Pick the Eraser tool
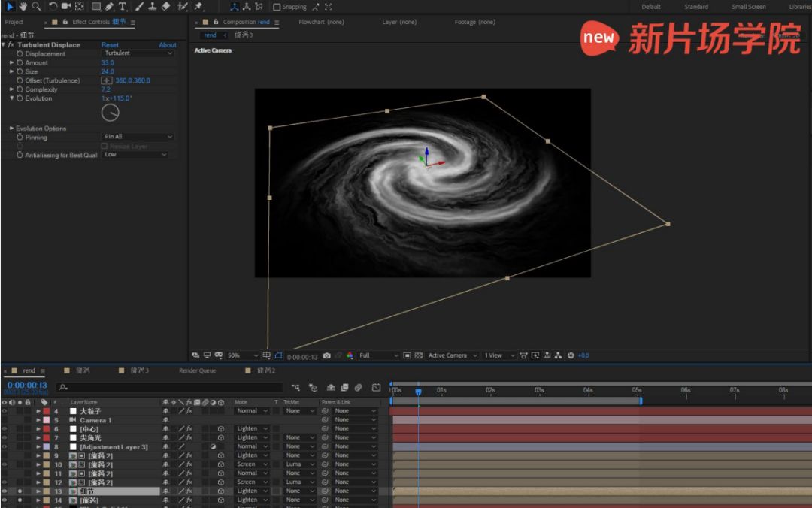This screenshot has height=508, width=812. [x=165, y=6]
